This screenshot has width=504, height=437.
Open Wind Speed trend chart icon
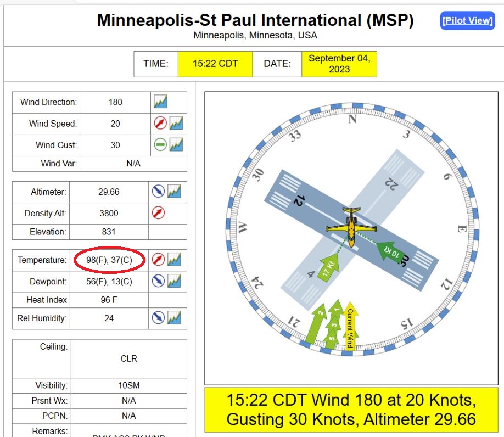(176, 123)
